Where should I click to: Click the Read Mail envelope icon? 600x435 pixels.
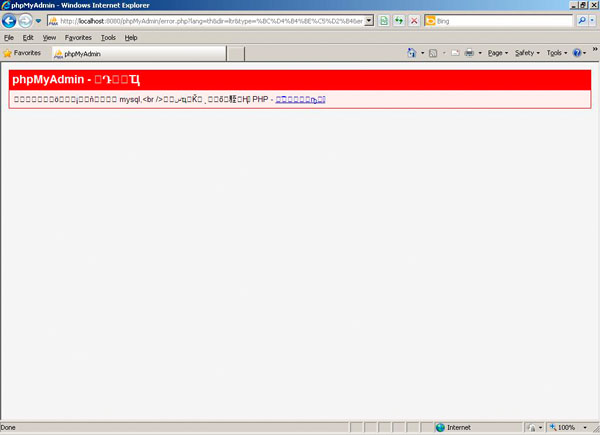[455, 53]
